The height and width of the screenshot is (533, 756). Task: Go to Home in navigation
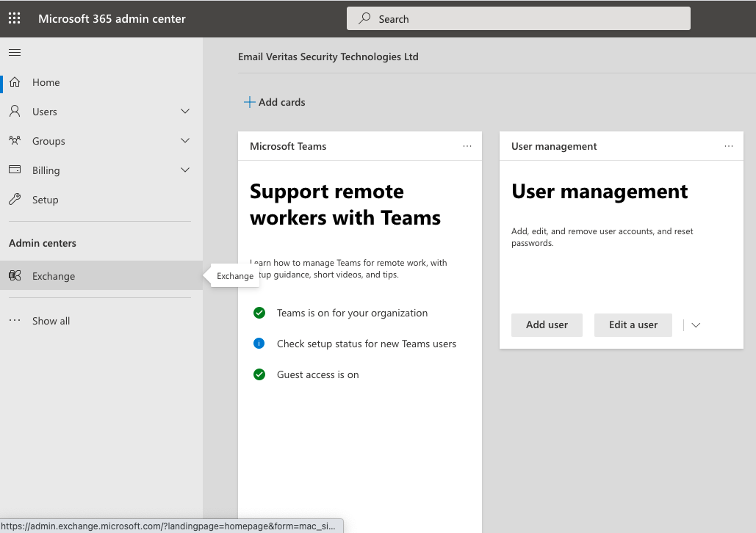[x=101, y=82]
